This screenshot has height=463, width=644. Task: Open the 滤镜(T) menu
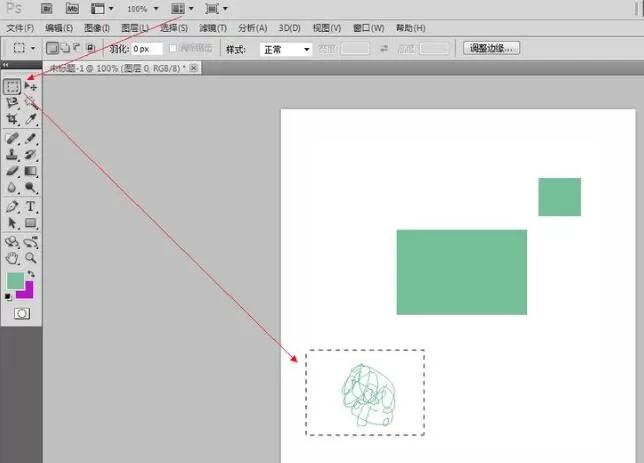point(213,28)
